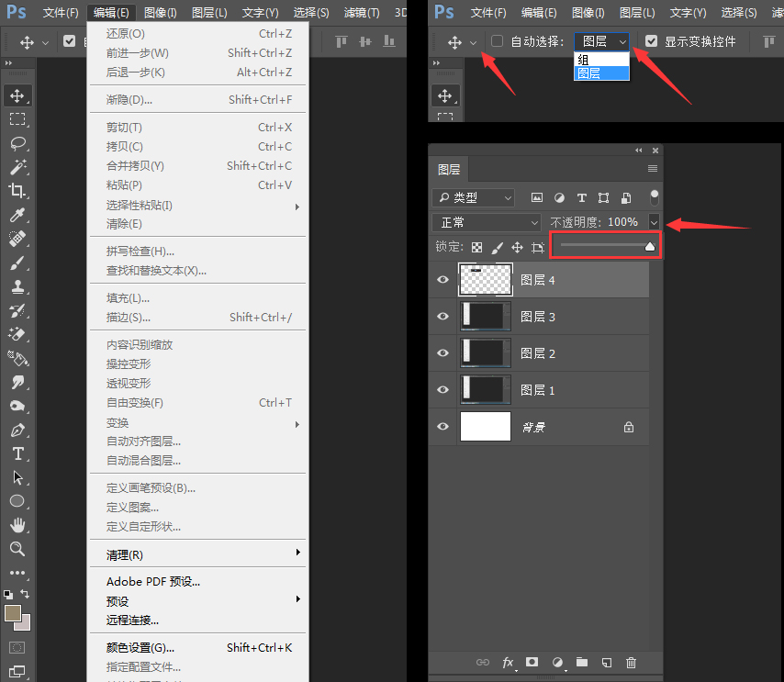The height and width of the screenshot is (682, 784).
Task: Open the 滤镜 menu
Action: click(362, 13)
